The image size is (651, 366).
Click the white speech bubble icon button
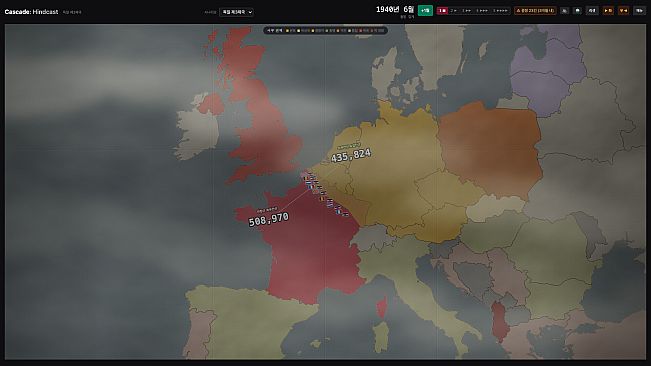(x=578, y=10)
